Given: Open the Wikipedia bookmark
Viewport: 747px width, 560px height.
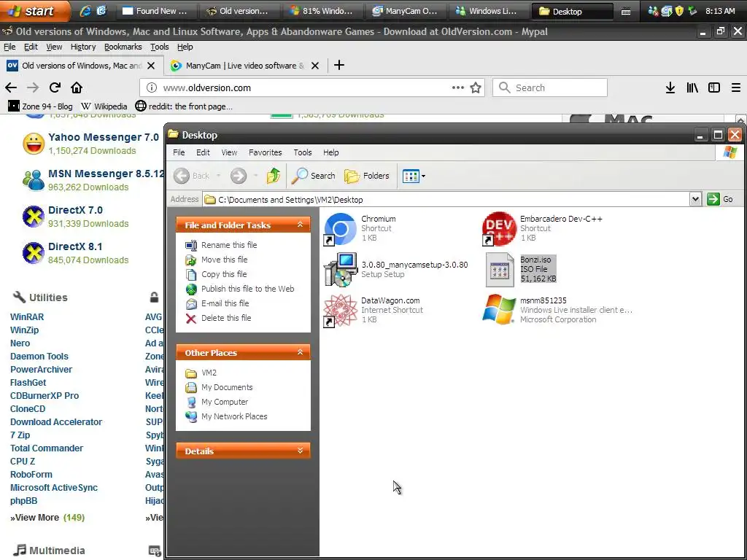Looking at the screenshot, I should coord(104,106).
